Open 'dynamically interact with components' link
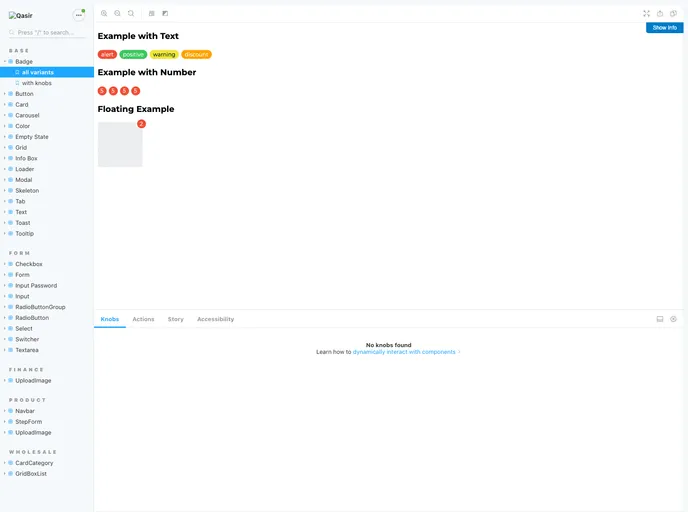Image resolution: width=688 pixels, height=512 pixels. (x=404, y=352)
